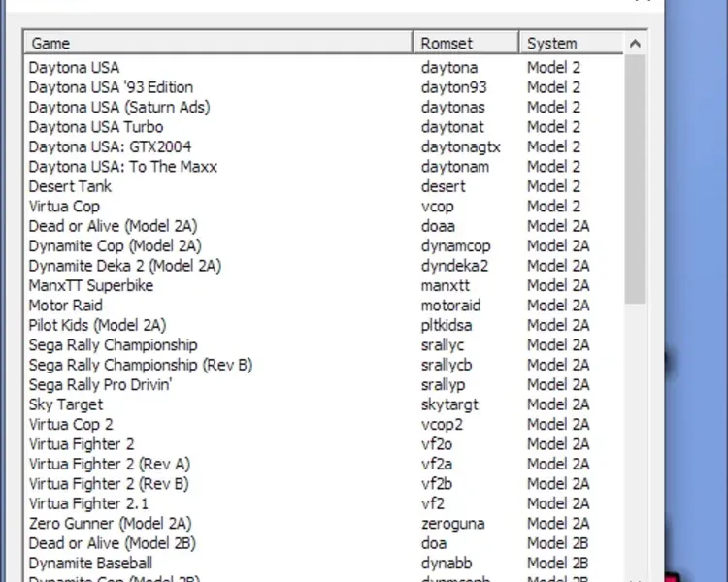Click the dayton93 romset cell

(453, 87)
